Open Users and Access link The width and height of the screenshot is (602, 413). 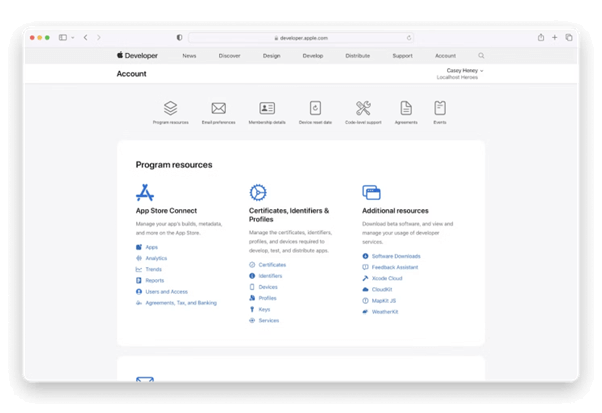coord(167,292)
